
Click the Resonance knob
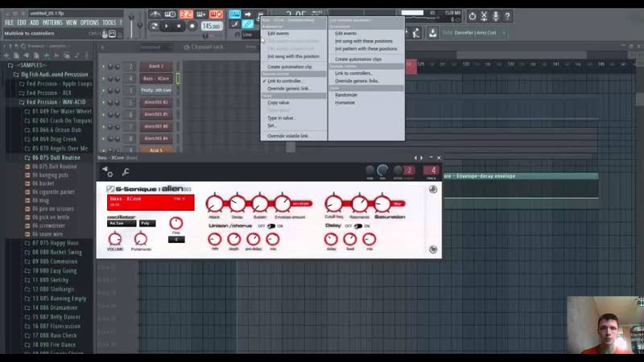click(359, 204)
